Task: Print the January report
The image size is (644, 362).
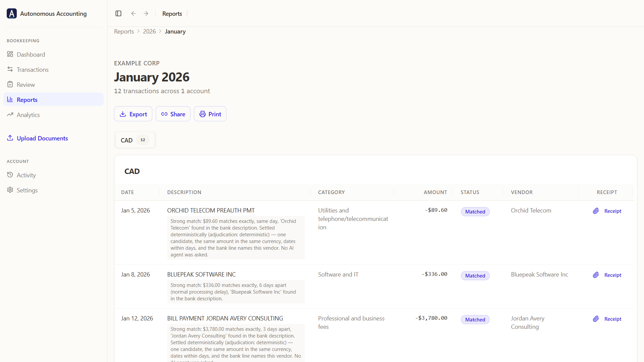Action: click(210, 114)
